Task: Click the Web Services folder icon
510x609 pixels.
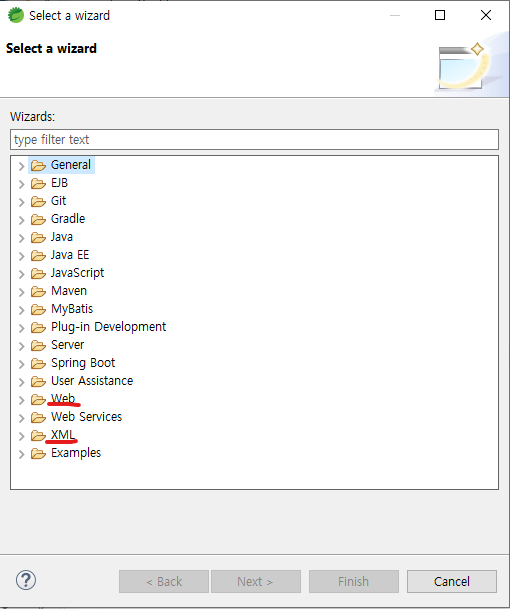Action: click(38, 417)
